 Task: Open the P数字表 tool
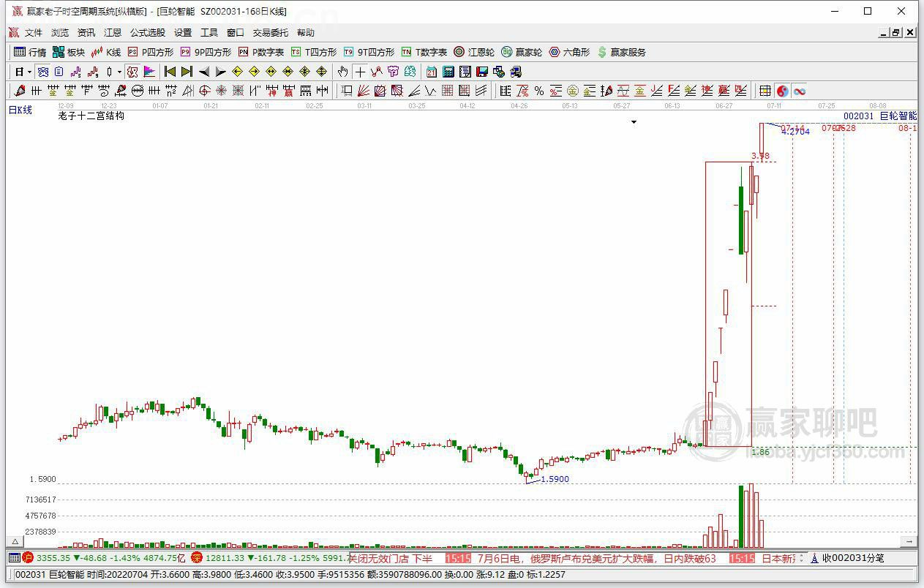click(x=261, y=52)
